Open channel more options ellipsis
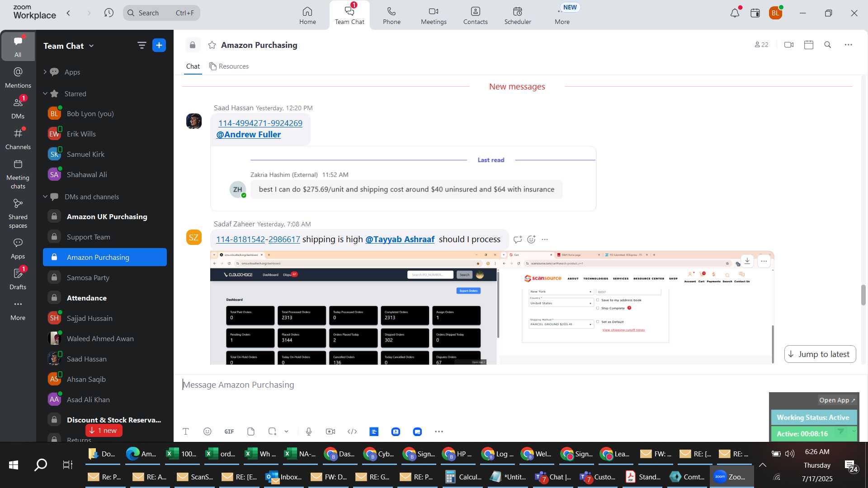 click(849, 45)
